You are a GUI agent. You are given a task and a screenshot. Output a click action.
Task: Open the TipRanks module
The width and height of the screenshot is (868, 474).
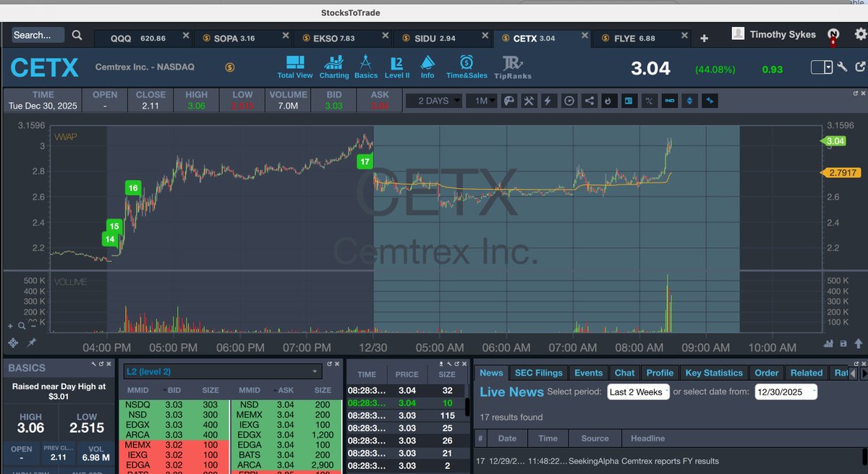click(x=512, y=67)
